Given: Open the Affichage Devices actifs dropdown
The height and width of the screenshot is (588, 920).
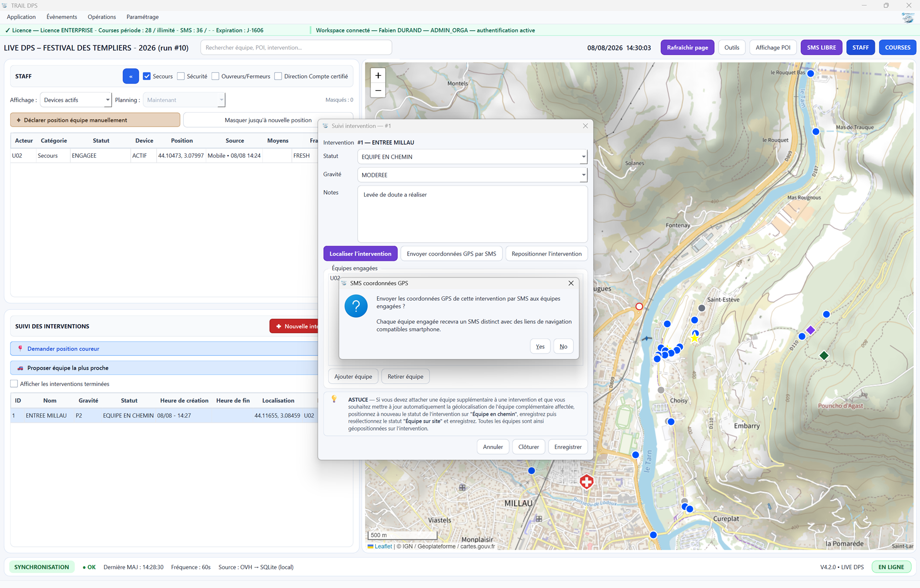Looking at the screenshot, I should click(76, 100).
